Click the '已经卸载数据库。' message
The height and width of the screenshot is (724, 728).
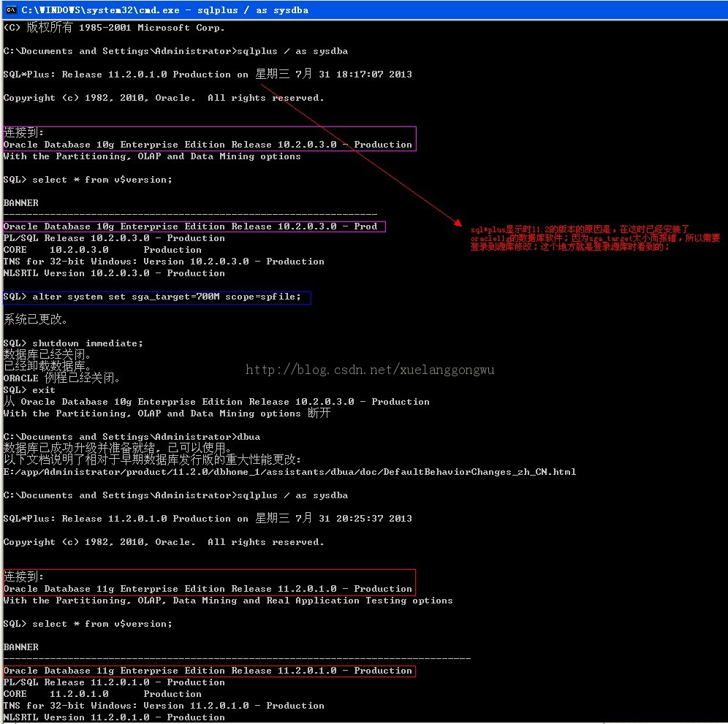pyautogui.click(x=47, y=366)
